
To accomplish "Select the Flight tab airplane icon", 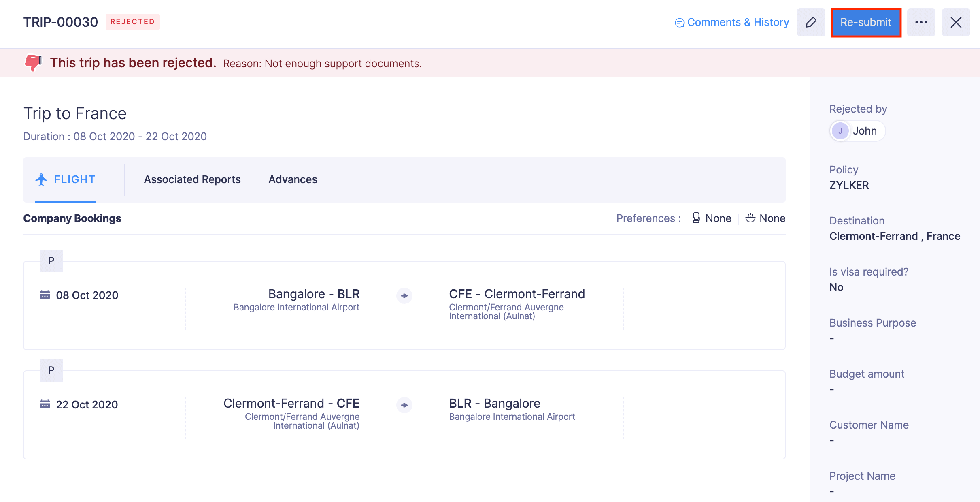I will coord(41,179).
